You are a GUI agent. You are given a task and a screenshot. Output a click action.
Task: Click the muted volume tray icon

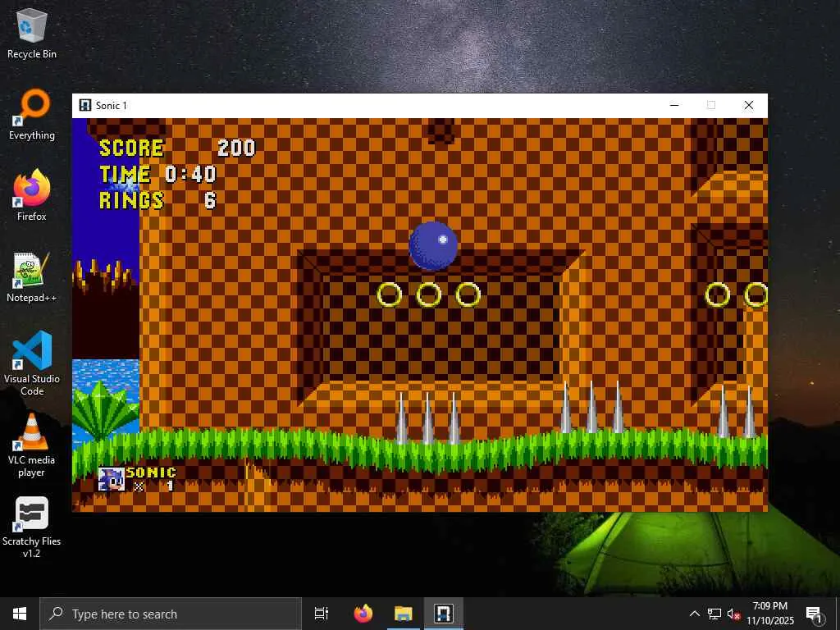tap(733, 614)
